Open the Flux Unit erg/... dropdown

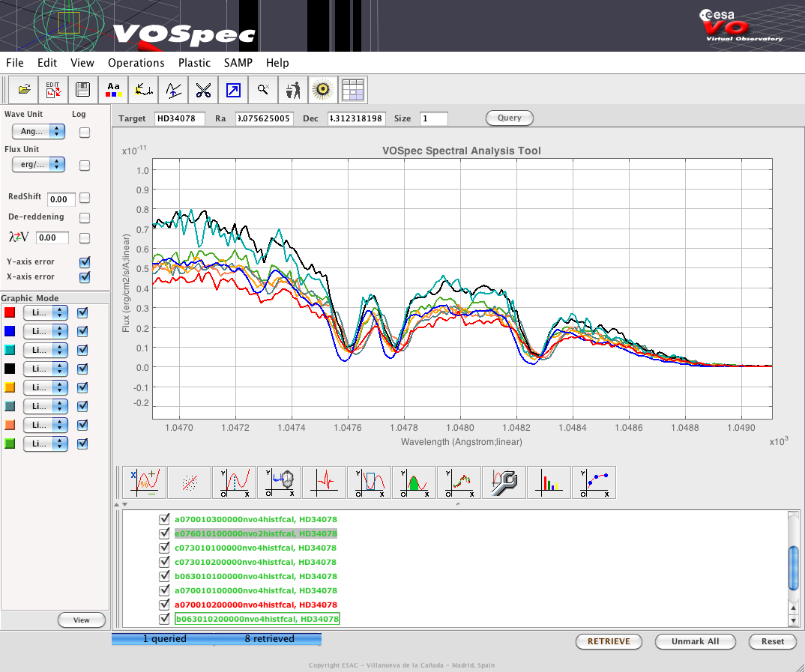38,164
